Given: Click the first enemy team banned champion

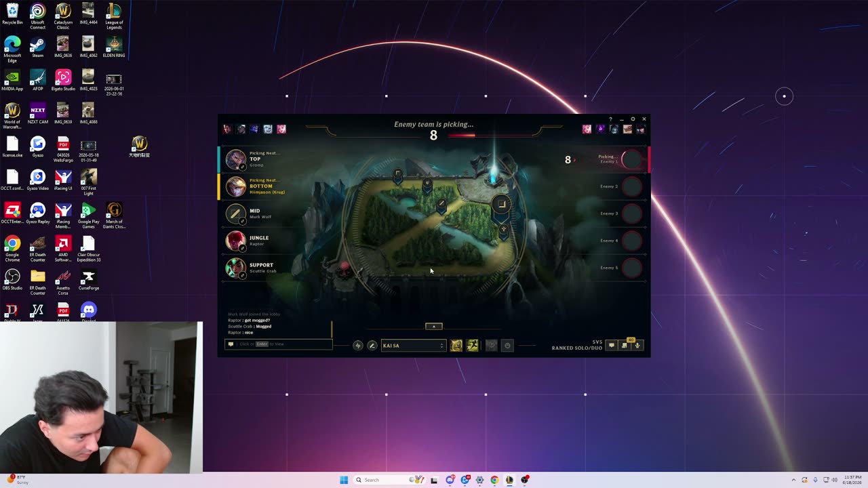Looking at the screenshot, I should [x=587, y=129].
